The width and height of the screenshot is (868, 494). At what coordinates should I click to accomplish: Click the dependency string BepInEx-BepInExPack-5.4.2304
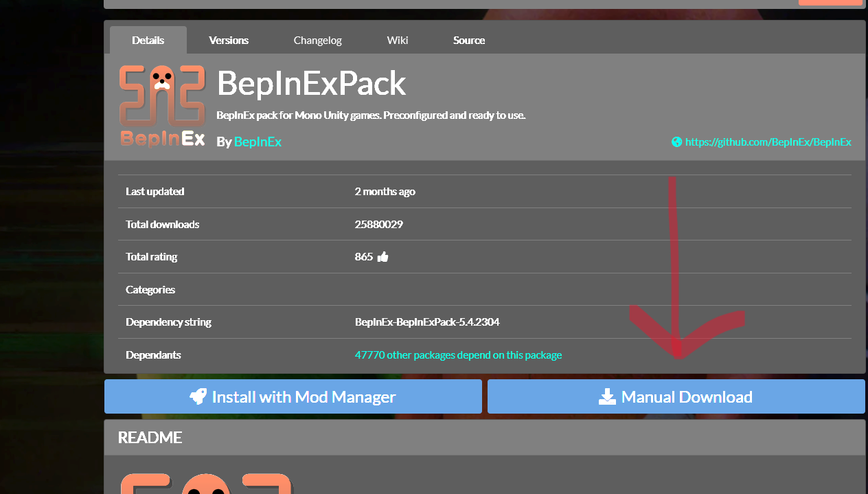(422, 322)
